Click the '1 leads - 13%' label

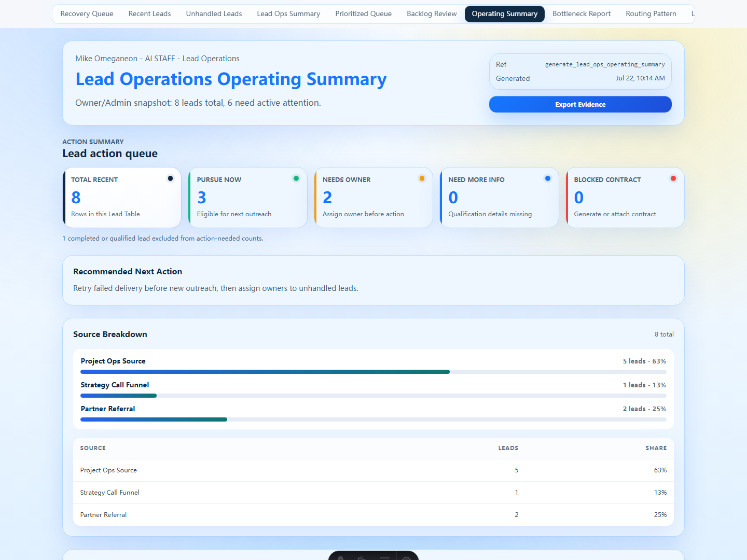tap(644, 385)
